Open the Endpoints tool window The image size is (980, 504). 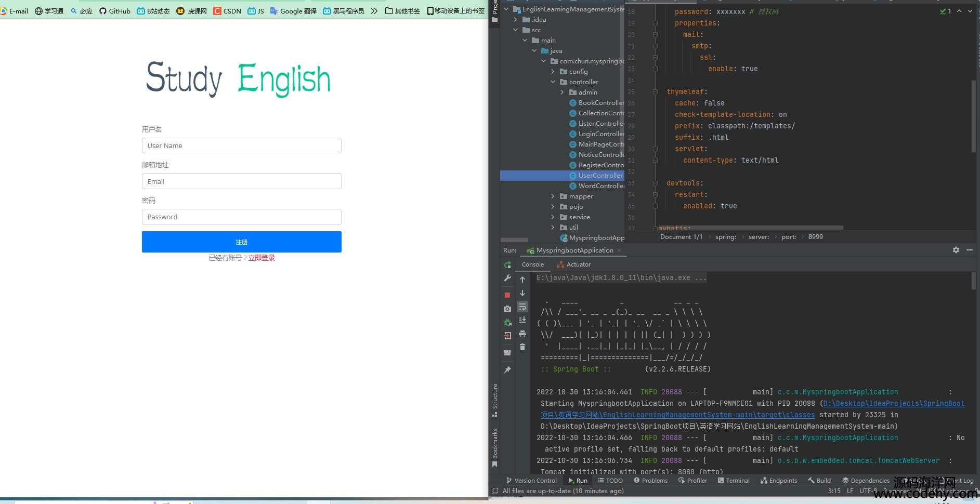click(x=778, y=481)
